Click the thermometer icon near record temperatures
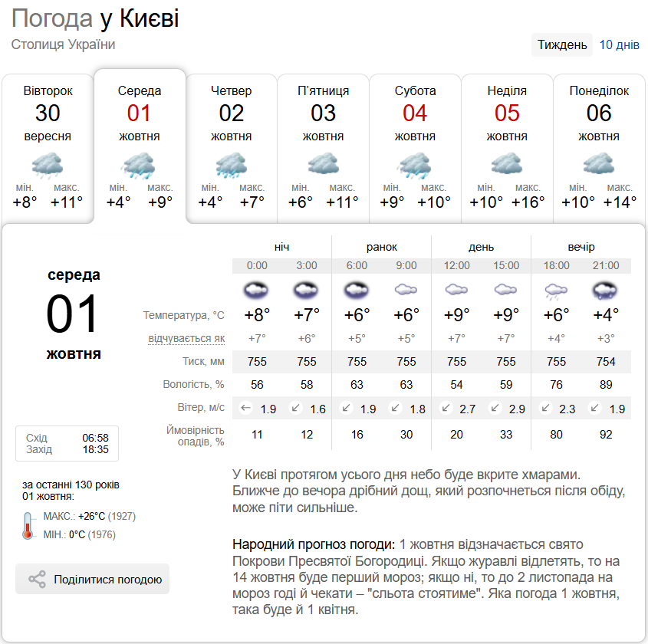The image size is (648, 644). click(x=28, y=525)
